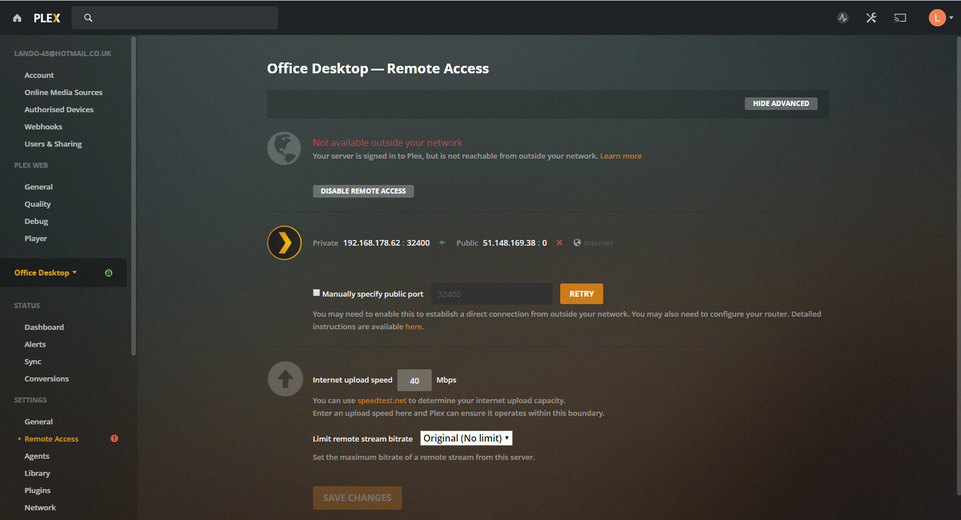The image size is (961, 520).
Task: Click the main page scrollbar
Action: [x=958, y=264]
